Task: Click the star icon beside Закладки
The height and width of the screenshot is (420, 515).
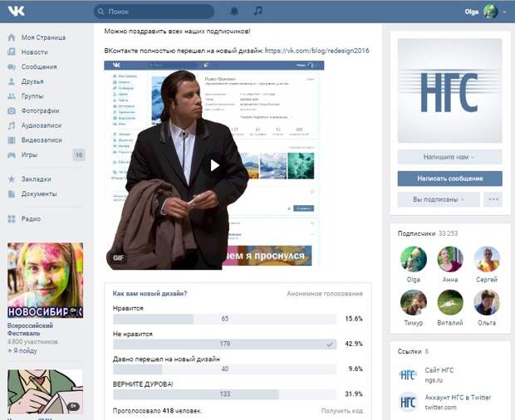Action: click(x=12, y=179)
